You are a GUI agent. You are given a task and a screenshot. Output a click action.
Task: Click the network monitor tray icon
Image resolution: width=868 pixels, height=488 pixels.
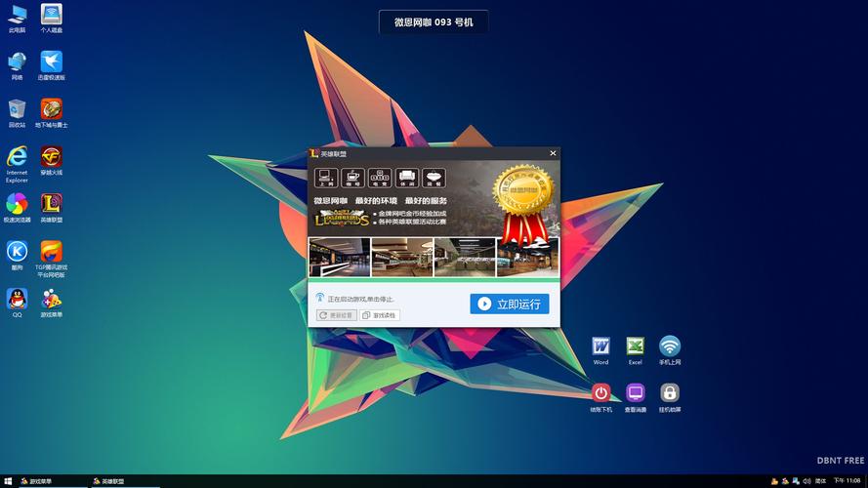coord(796,481)
